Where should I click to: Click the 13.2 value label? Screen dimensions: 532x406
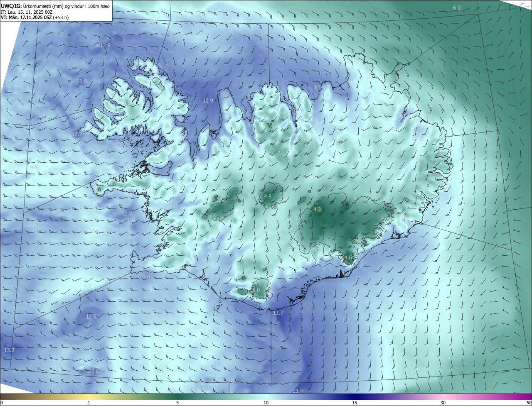pyautogui.click(x=9, y=350)
